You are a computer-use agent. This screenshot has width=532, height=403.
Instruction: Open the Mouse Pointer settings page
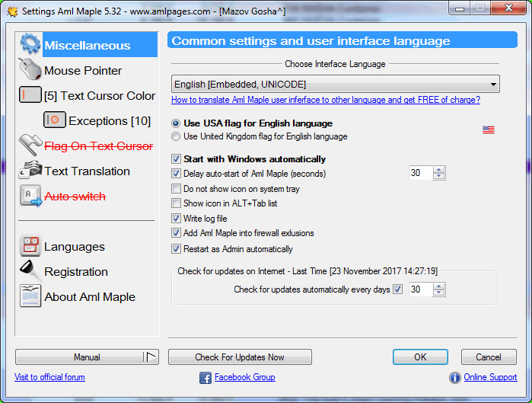(x=83, y=71)
